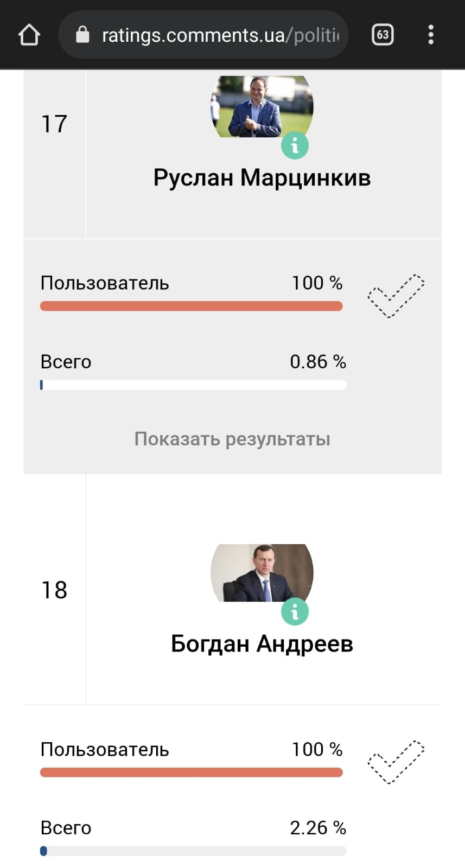465x868 pixels.
Task: Click Богдан Андреев's orange Пользователь bar
Action: pyautogui.click(x=191, y=773)
